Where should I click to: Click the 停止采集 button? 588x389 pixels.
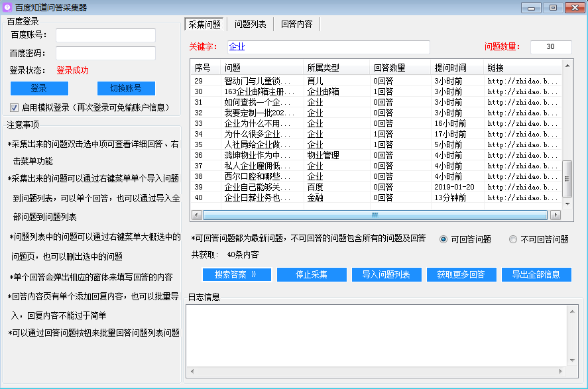coord(312,275)
